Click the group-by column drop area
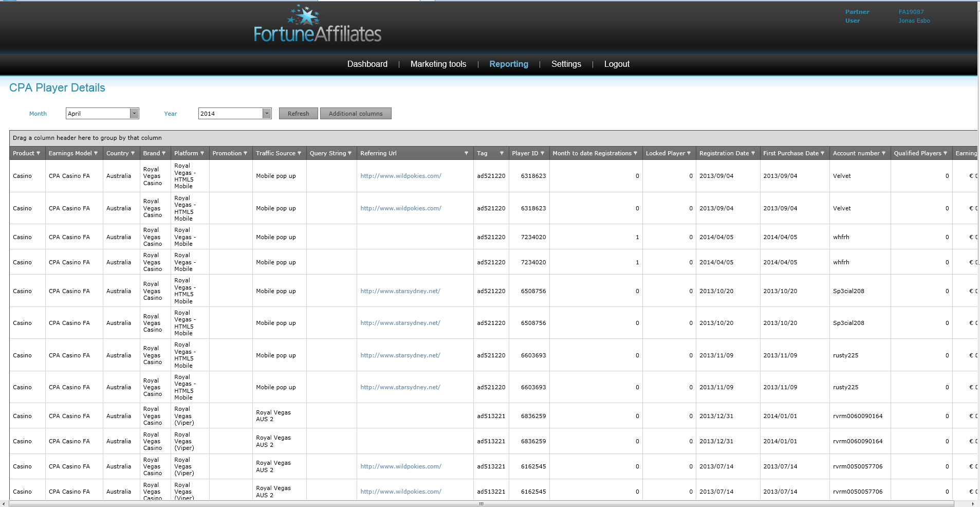The width and height of the screenshot is (980, 507). click(x=493, y=138)
